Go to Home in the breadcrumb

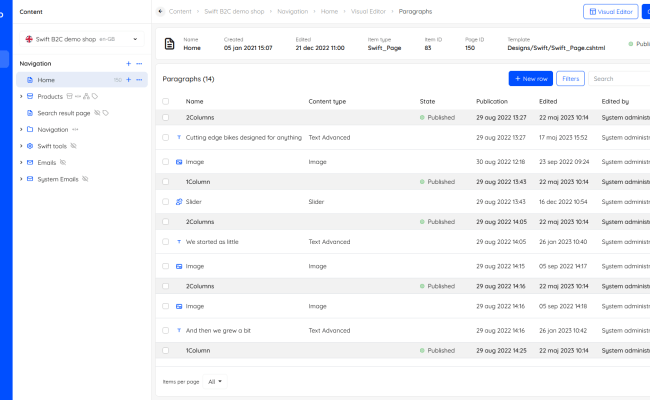pos(329,12)
